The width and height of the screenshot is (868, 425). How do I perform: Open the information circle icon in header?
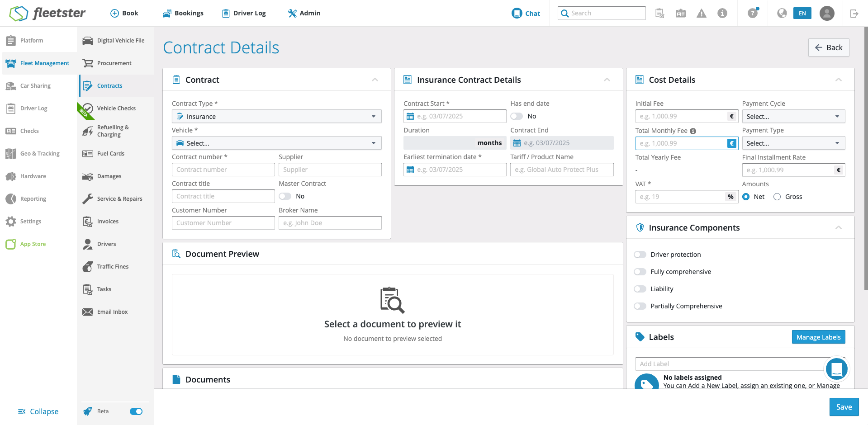pos(722,13)
